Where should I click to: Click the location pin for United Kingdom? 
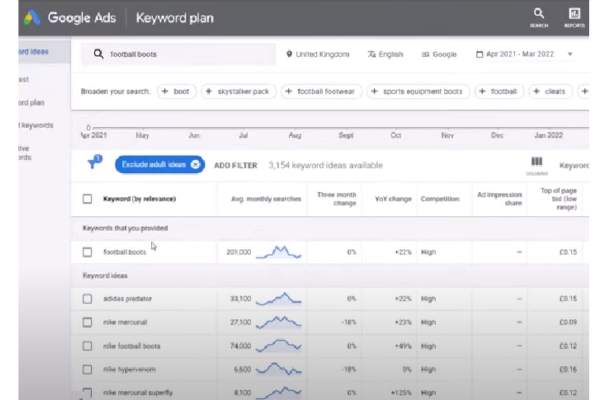point(290,54)
